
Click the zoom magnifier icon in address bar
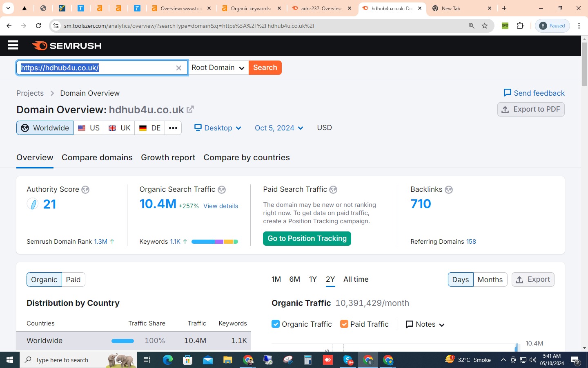click(472, 26)
